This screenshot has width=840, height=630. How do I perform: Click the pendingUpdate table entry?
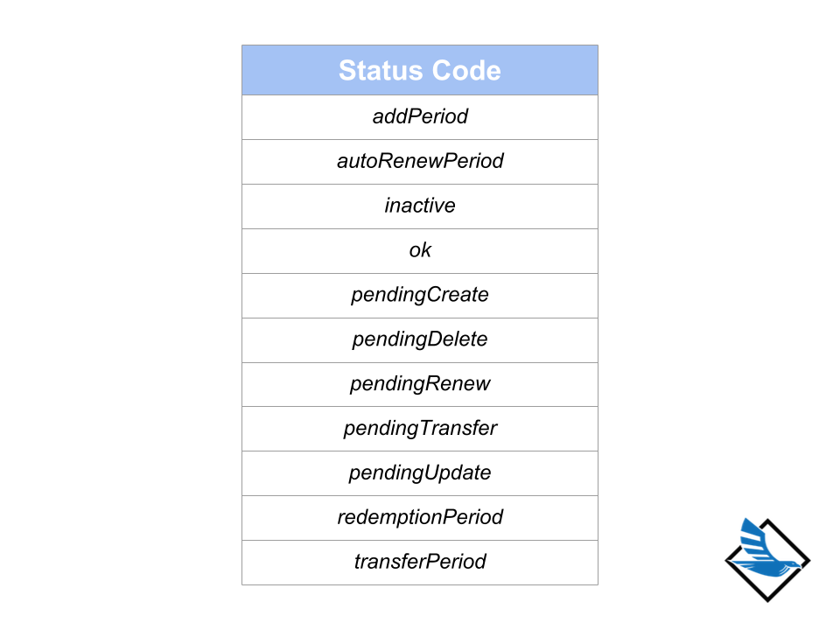pos(420,473)
